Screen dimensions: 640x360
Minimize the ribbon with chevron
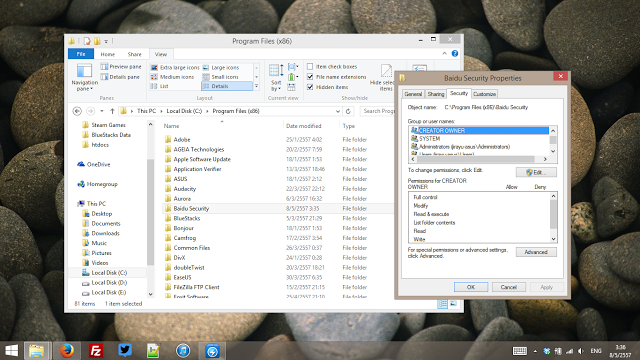444,53
